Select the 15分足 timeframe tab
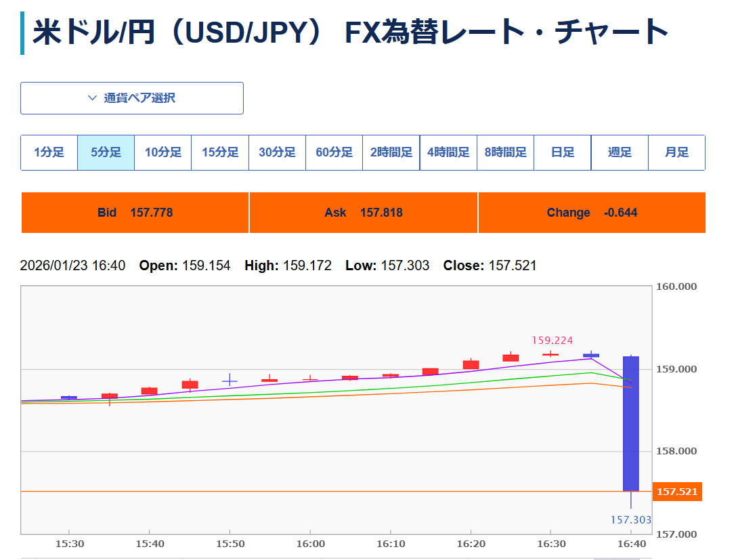 coord(219,152)
